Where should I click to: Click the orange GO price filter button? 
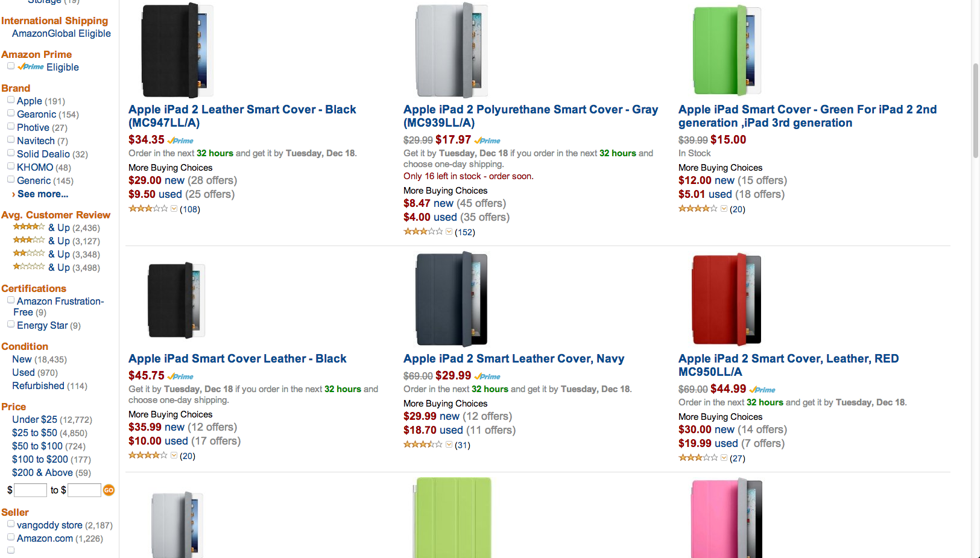click(x=109, y=490)
